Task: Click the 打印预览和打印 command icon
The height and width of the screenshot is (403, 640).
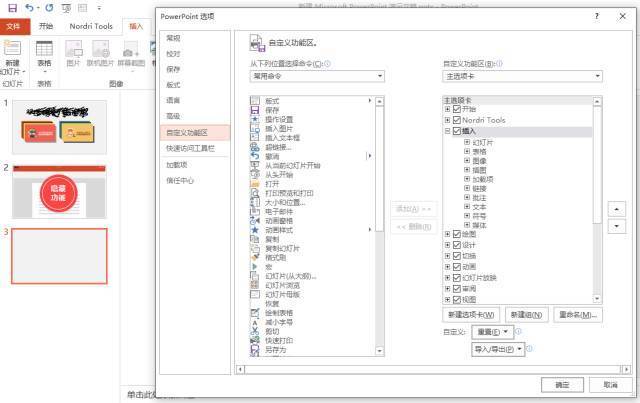Action: point(255,193)
